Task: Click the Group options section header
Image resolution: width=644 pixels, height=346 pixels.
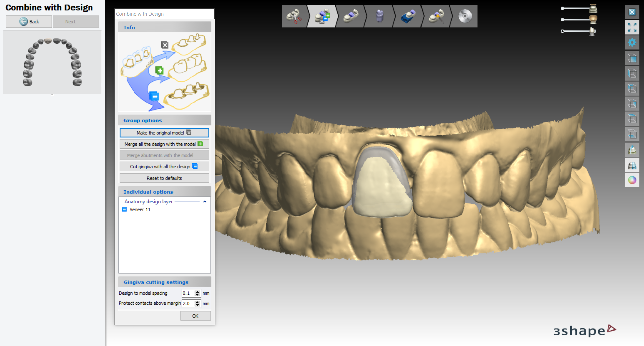Action: coord(164,120)
